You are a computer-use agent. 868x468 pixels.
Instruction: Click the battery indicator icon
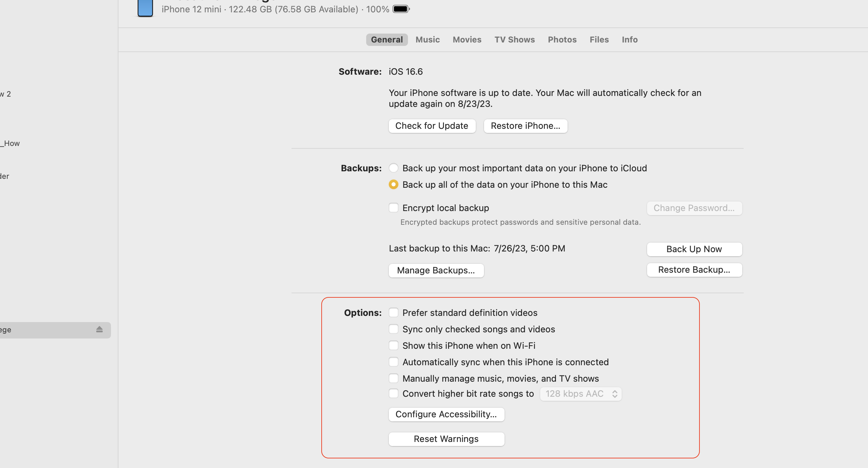tap(401, 9)
